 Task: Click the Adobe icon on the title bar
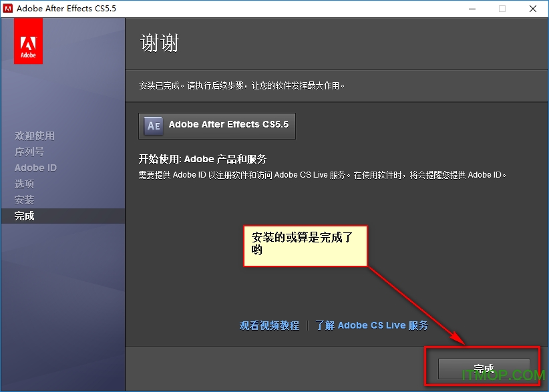8,9
